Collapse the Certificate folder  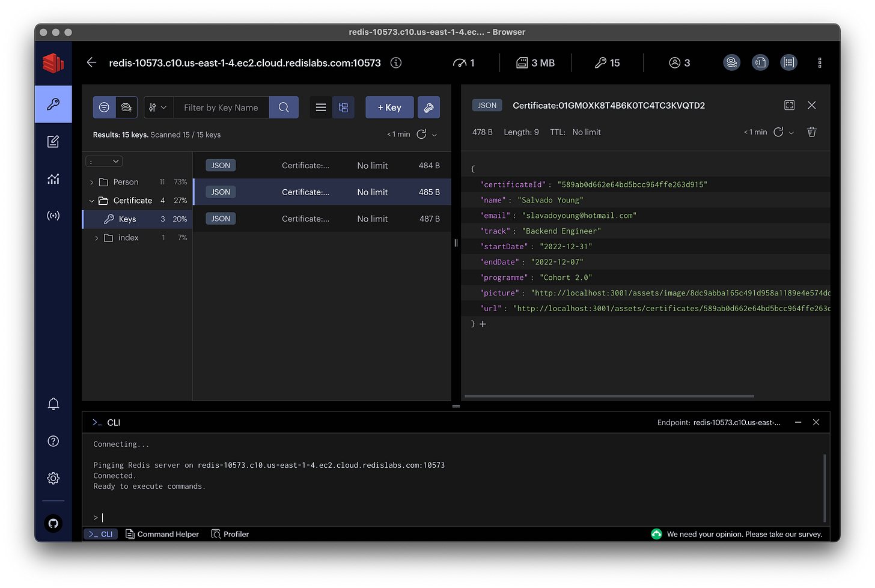(x=91, y=201)
